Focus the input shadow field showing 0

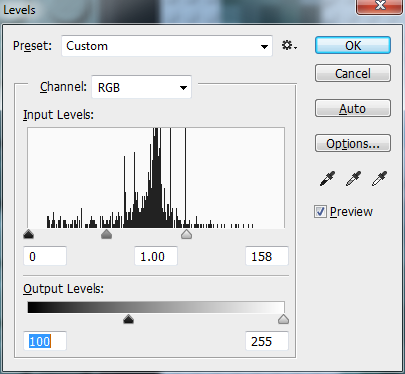pyautogui.click(x=45, y=256)
